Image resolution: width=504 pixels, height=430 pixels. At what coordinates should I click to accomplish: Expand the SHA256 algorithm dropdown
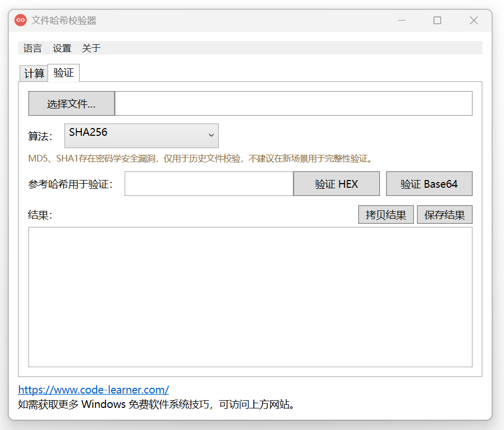(x=142, y=135)
